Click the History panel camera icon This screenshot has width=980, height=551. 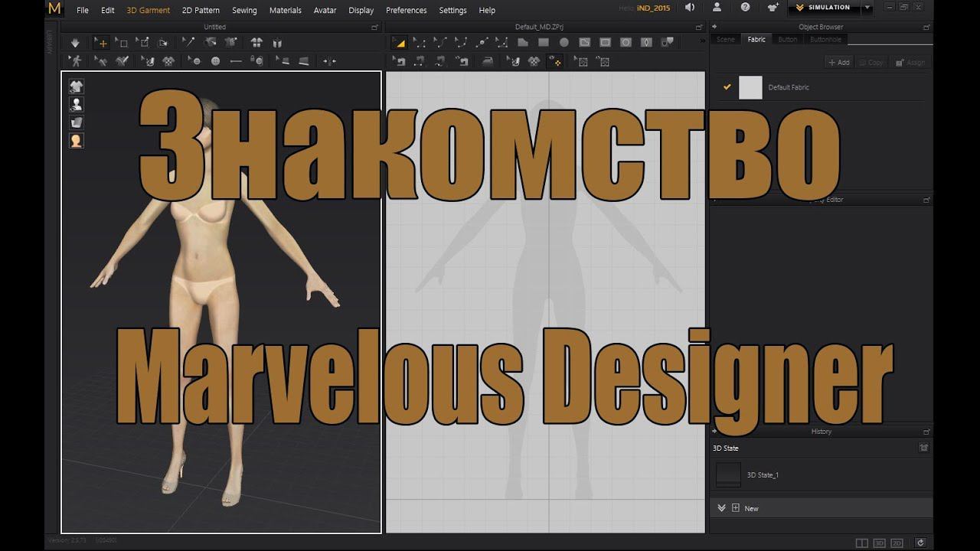pos(923,448)
